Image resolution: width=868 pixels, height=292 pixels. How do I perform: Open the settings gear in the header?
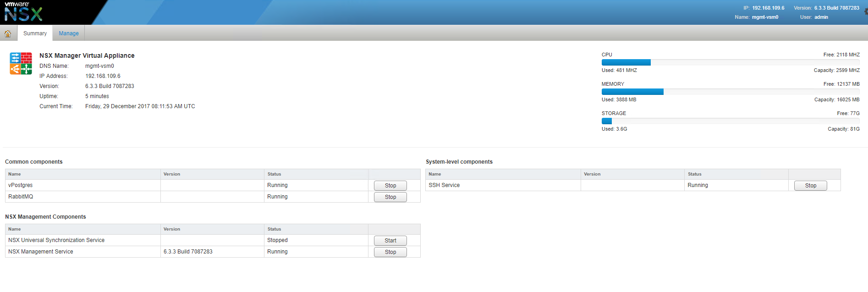click(865, 11)
